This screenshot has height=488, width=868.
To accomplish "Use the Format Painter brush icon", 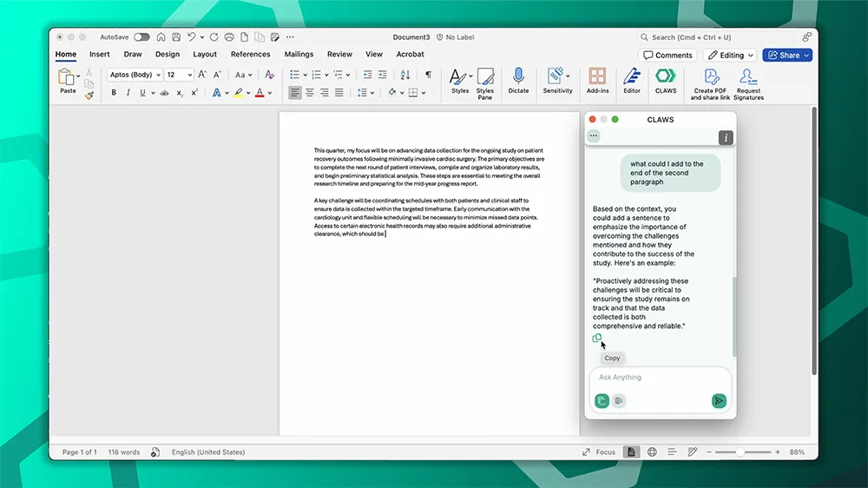I will point(89,96).
